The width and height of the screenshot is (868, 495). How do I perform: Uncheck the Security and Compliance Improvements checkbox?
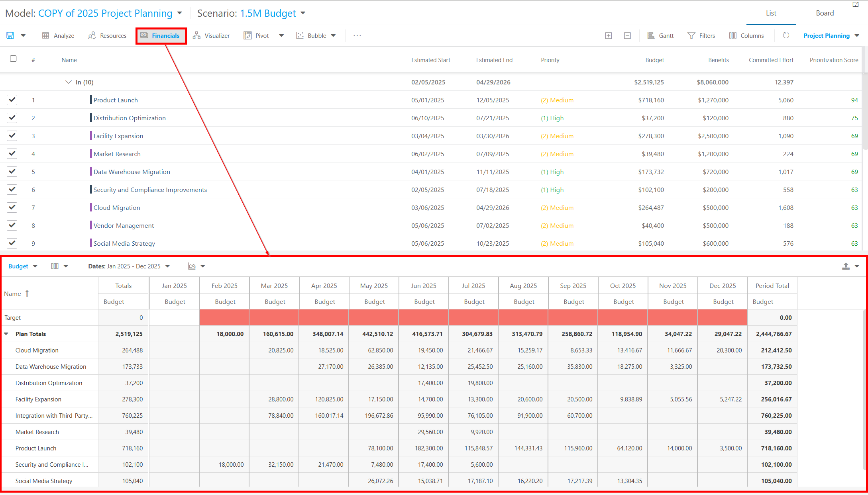point(12,189)
